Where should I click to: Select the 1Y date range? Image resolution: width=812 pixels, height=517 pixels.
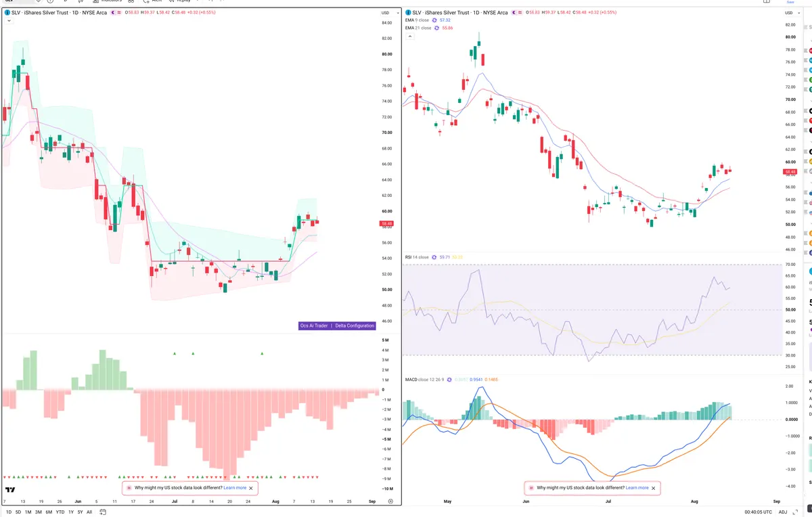[71, 512]
